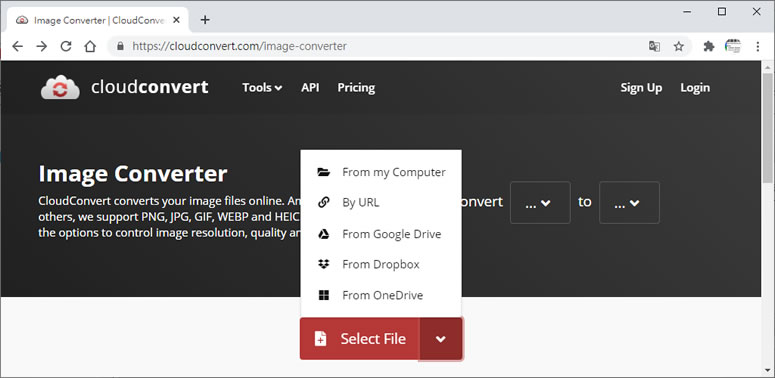Click the Image Converter heading
This screenshot has width=775, height=378.
point(133,174)
